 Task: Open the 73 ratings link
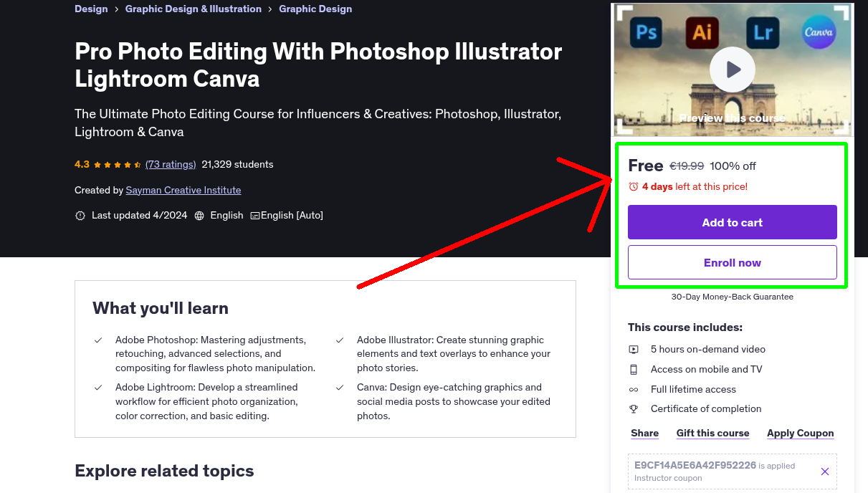coord(171,165)
